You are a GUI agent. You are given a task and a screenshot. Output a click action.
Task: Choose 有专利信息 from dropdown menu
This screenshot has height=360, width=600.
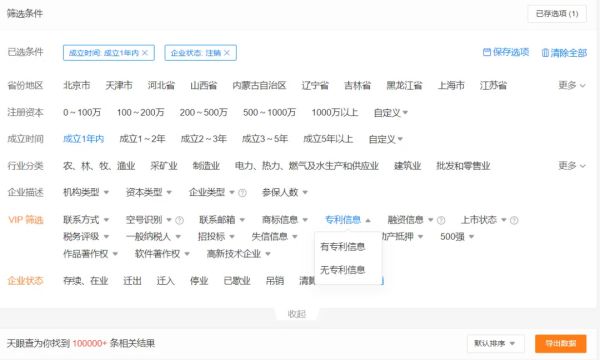click(x=342, y=247)
